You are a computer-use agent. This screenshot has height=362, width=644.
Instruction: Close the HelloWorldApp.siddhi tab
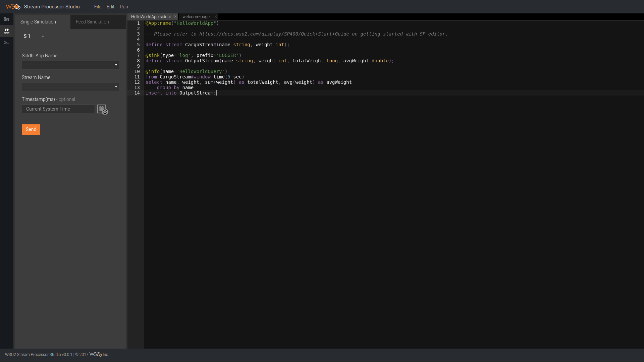(x=175, y=16)
